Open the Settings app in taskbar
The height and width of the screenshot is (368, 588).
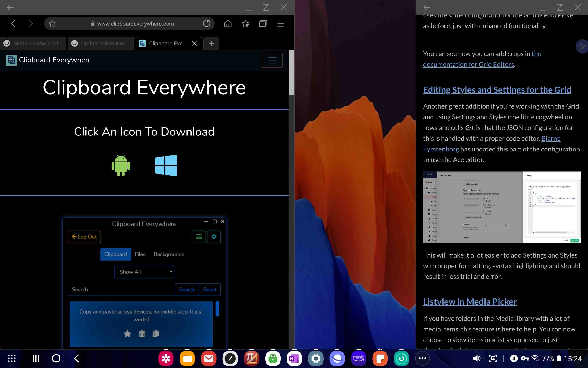[x=316, y=358]
